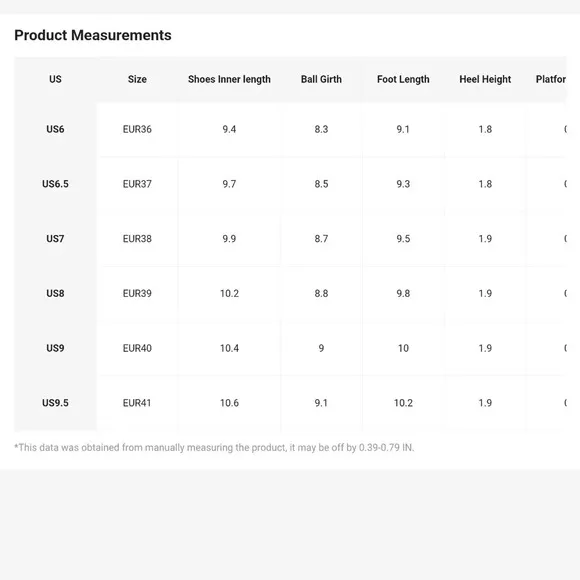
Task: Click the US9.5 row label
Action: (55, 403)
